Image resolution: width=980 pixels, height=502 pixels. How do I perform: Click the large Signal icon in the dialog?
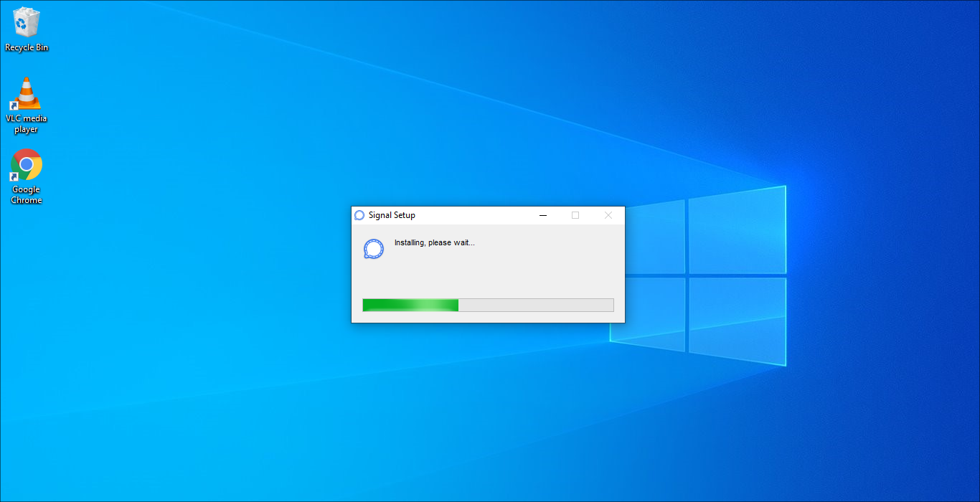(373, 248)
